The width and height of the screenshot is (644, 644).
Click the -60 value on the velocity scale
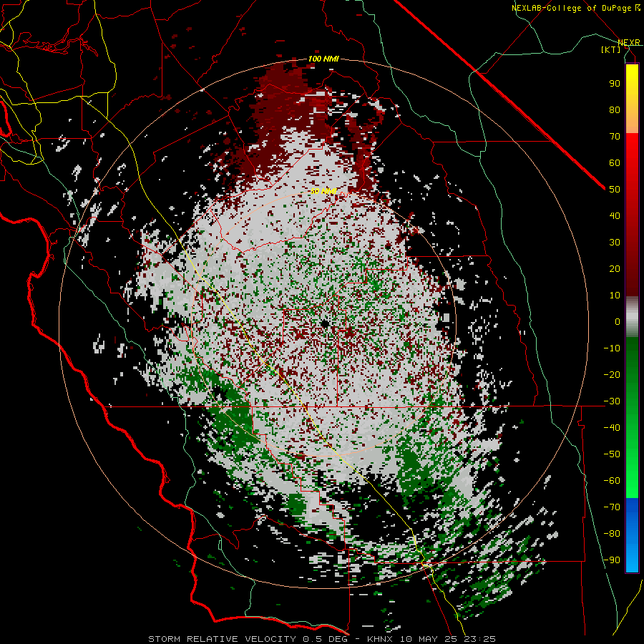coord(612,481)
